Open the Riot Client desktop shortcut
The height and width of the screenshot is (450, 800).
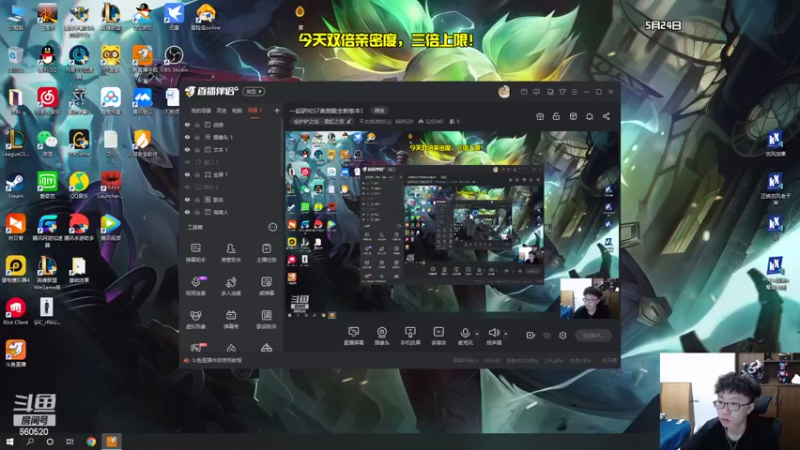[x=16, y=311]
